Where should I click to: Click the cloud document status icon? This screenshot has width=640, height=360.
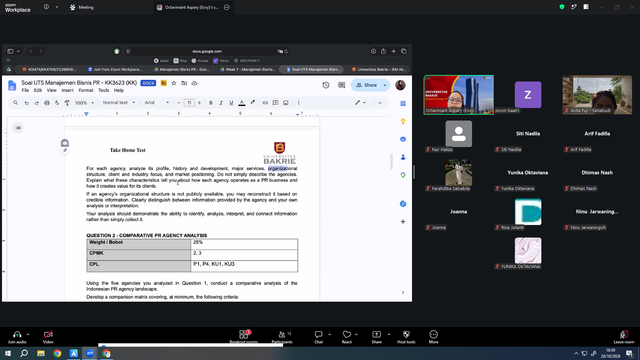(x=194, y=83)
